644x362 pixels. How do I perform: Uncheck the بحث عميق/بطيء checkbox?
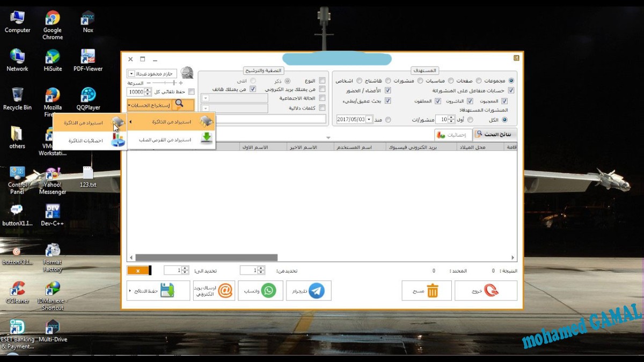(x=388, y=101)
